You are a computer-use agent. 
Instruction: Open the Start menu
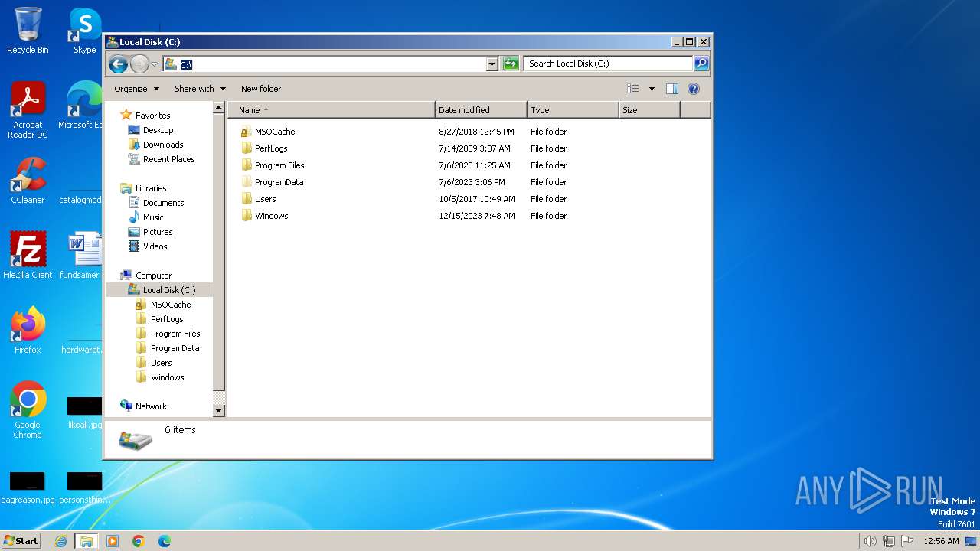click(21, 541)
